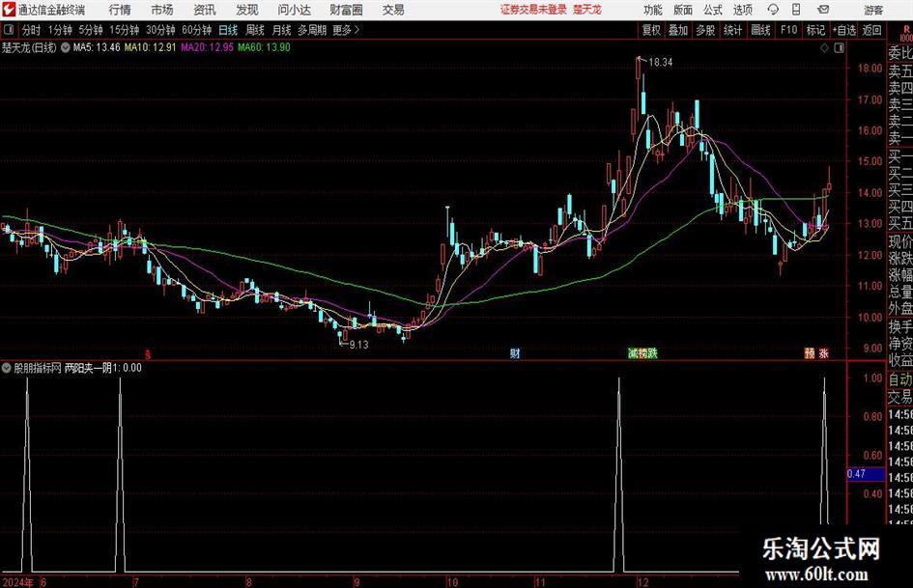Add stock with +自选 button
913x588 pixels.
coord(843,30)
